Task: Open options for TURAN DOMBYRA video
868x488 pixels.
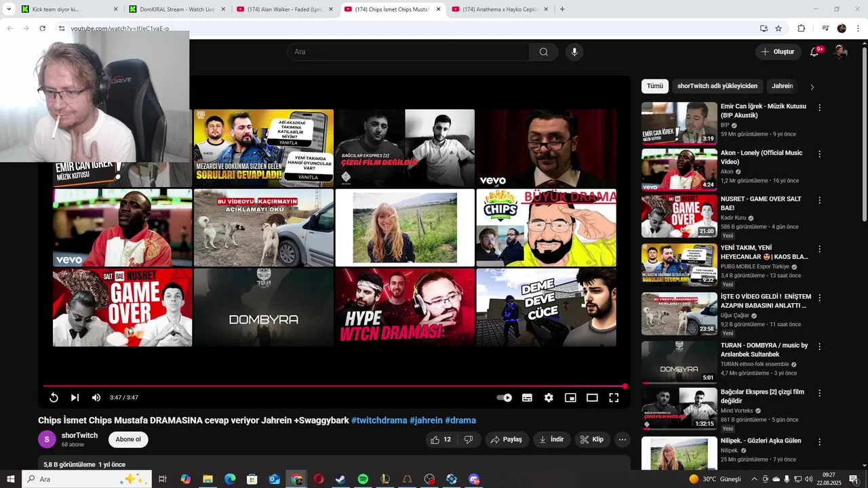Action: [x=819, y=346]
